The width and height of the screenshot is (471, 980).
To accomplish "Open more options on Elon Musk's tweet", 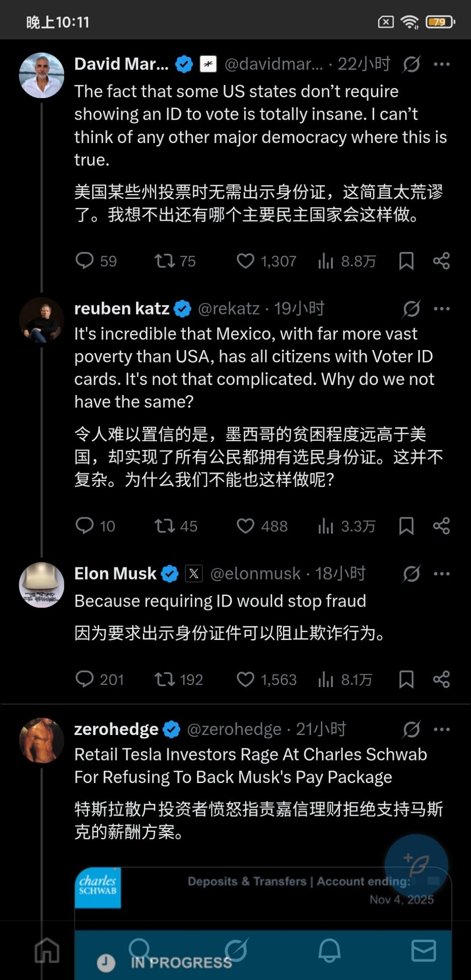I will [442, 574].
